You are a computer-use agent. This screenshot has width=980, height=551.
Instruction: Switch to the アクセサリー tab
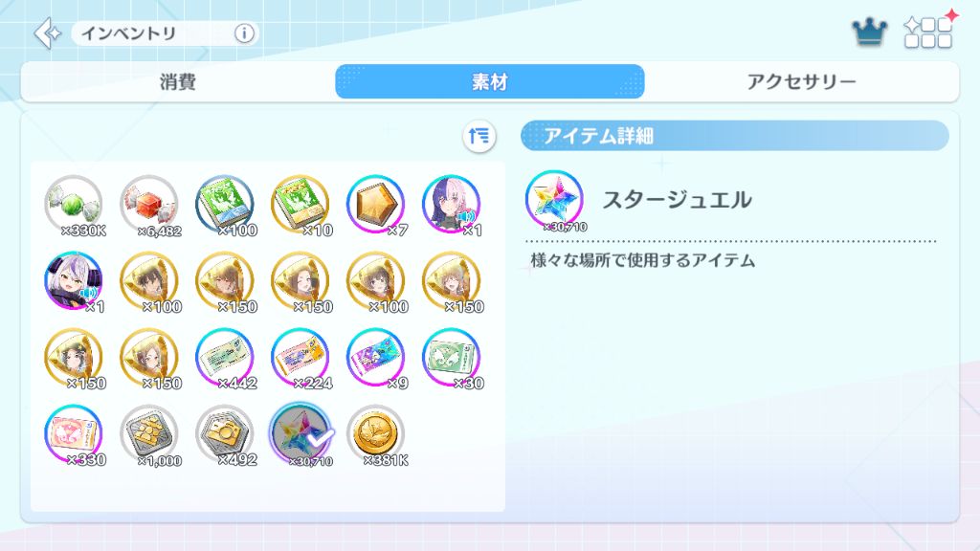tap(801, 82)
